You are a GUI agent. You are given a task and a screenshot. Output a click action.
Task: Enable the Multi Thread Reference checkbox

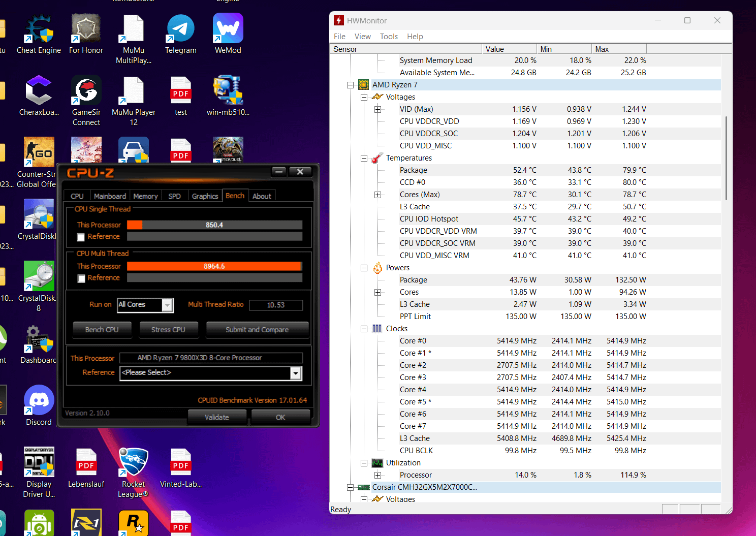pos(81,278)
